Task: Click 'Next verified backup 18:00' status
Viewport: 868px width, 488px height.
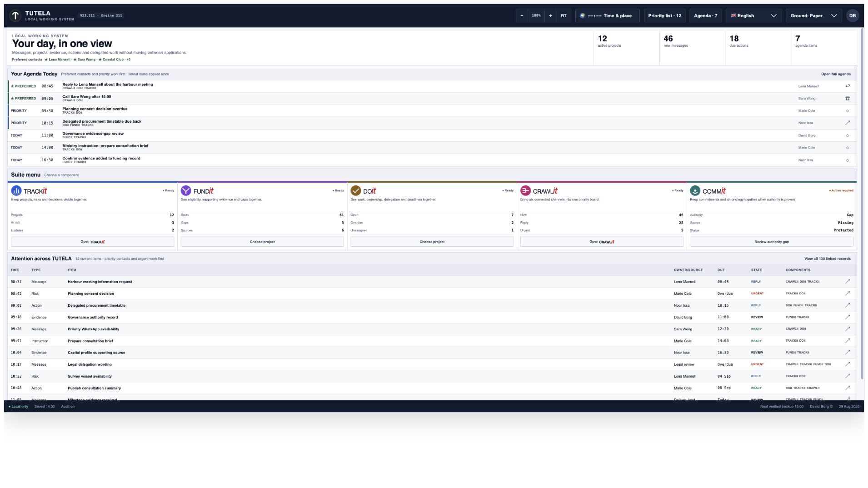Action: click(x=782, y=407)
